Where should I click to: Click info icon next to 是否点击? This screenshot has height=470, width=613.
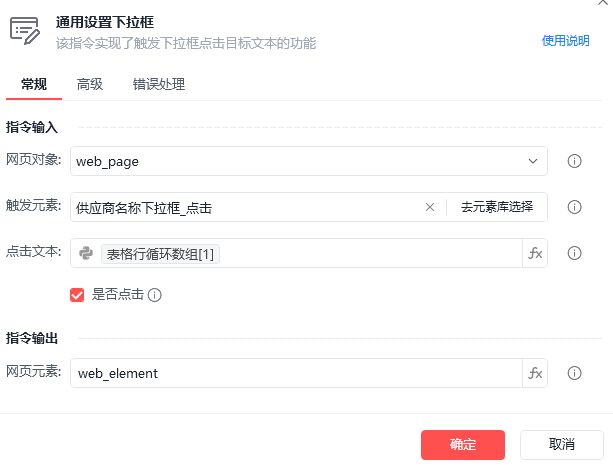pos(154,295)
